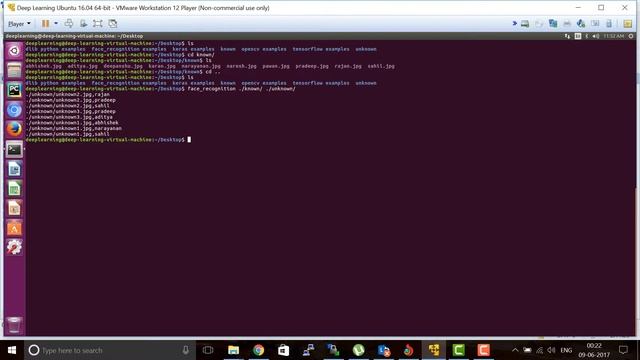Image resolution: width=640 pixels, height=360 pixels.
Task: Launch PyCharm from Ubuntu launcher
Action: (14, 90)
